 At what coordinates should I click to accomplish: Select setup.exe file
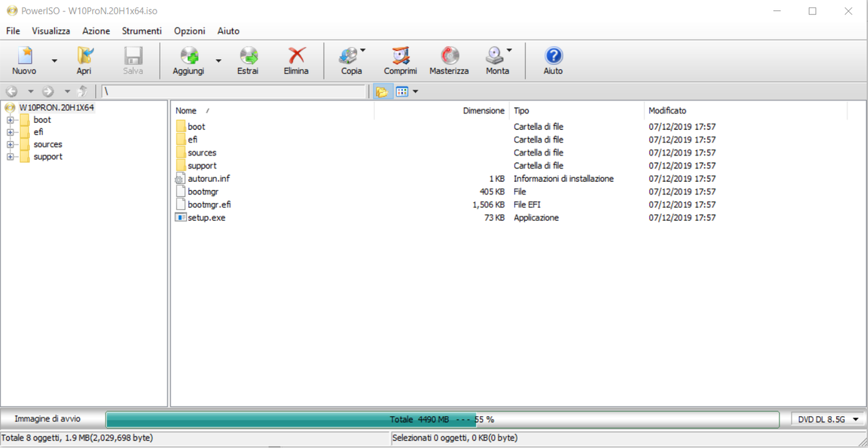tap(206, 218)
